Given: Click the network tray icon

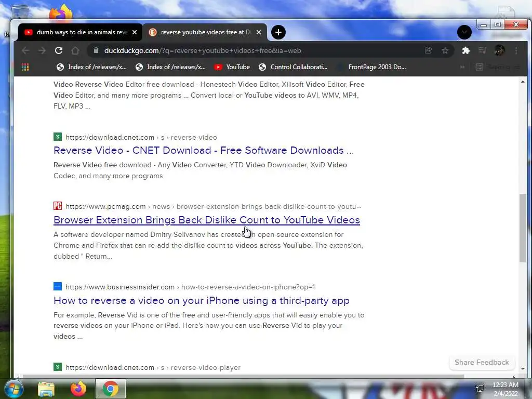Looking at the screenshot, I should pos(480,389).
